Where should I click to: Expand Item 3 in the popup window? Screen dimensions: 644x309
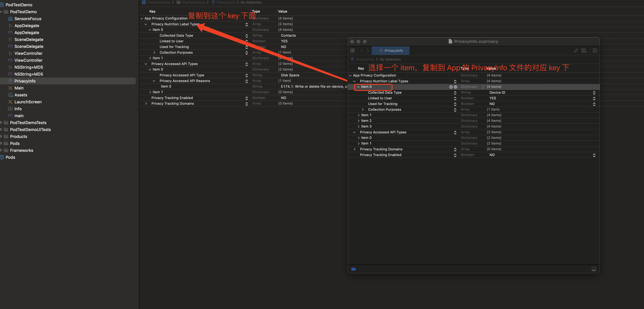pyautogui.click(x=359, y=127)
